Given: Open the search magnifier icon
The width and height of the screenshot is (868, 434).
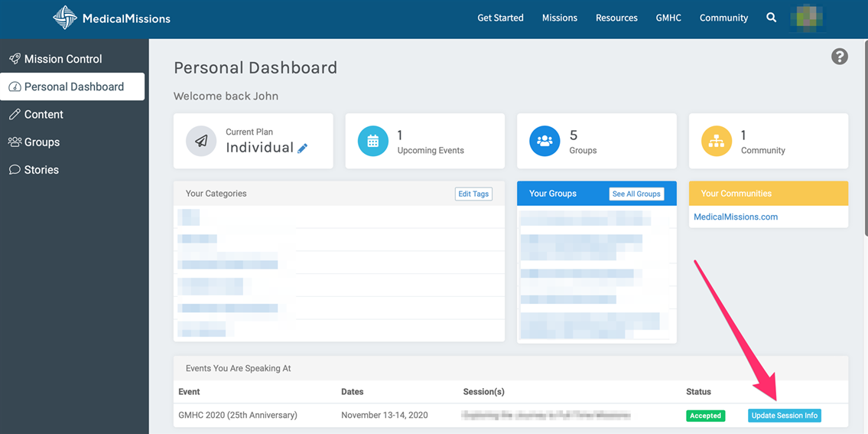Looking at the screenshot, I should click(771, 18).
